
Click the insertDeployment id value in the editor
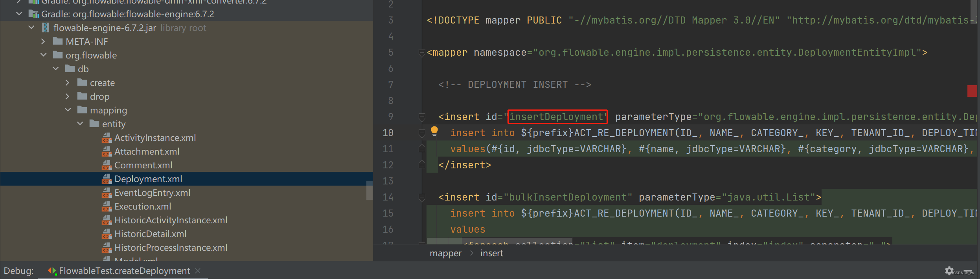pos(556,117)
